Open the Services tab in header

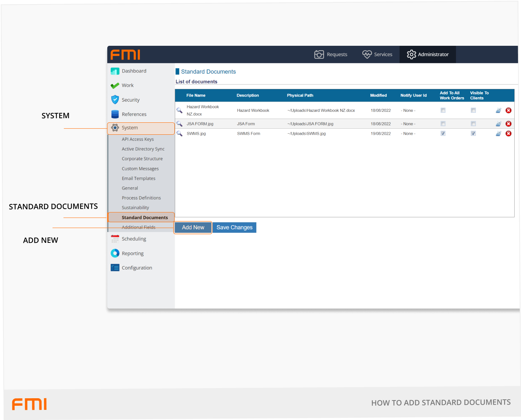377,54
